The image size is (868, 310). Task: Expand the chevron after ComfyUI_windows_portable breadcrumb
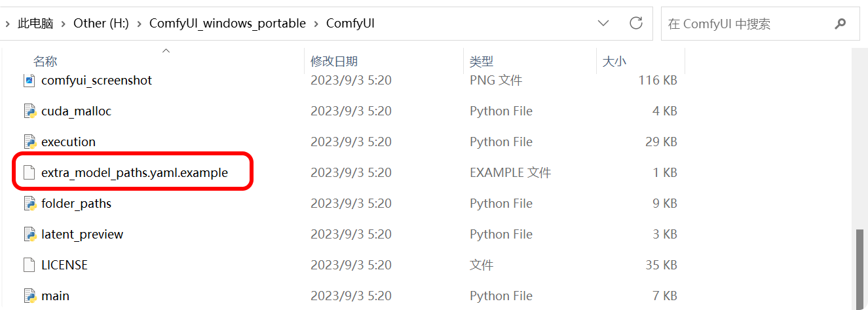click(316, 24)
